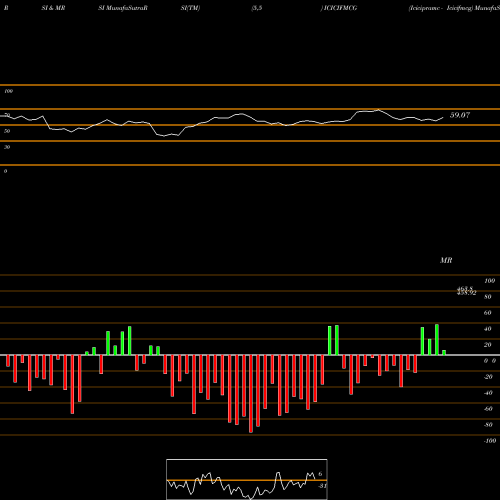This screenshot has width=500, height=500.
Task: Click the 30 label on RSI left axis
Action: coord(7,147)
